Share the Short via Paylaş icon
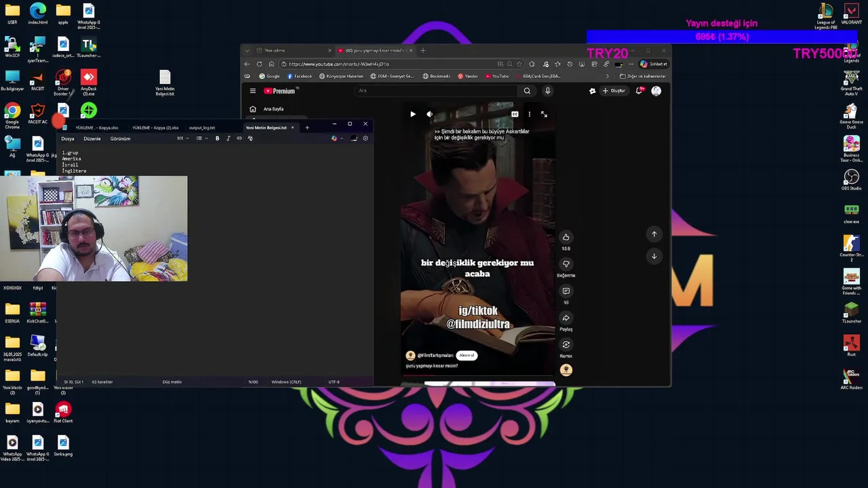Screen dimensions: 868x488 tap(566, 318)
